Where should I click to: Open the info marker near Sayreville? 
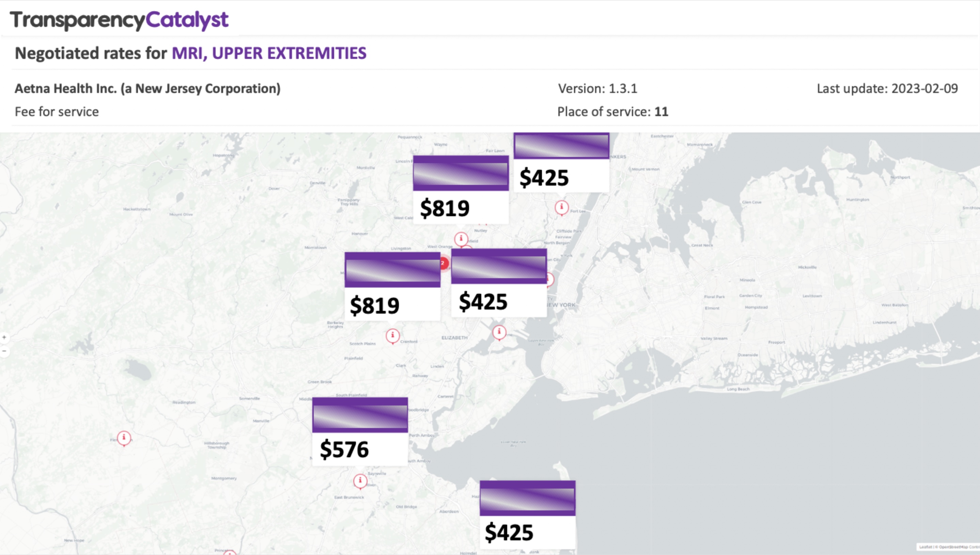[360, 481]
